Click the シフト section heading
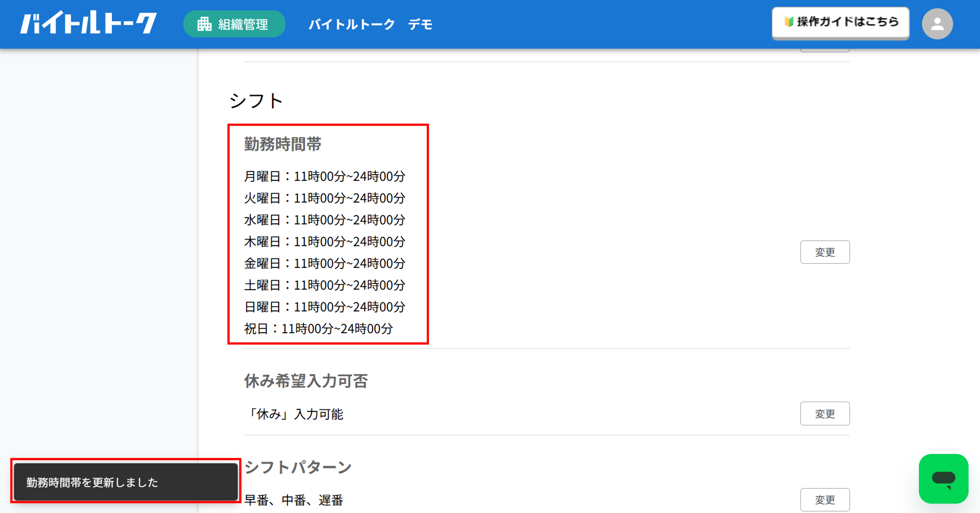The height and width of the screenshot is (513, 980). [x=256, y=101]
